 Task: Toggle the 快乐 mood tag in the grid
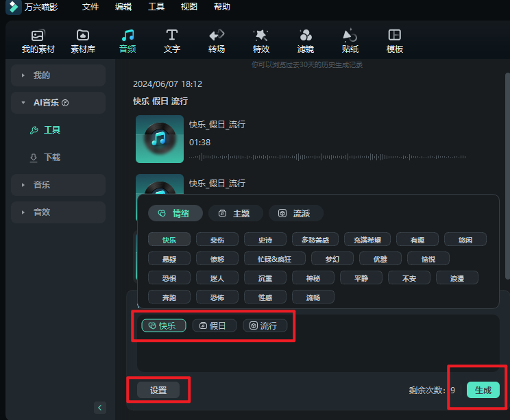coord(169,240)
